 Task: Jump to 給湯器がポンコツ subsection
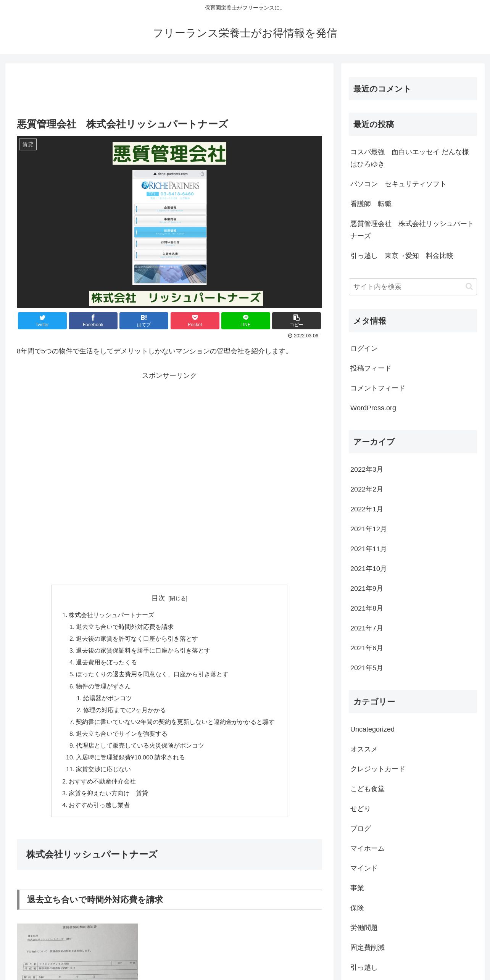(108, 698)
